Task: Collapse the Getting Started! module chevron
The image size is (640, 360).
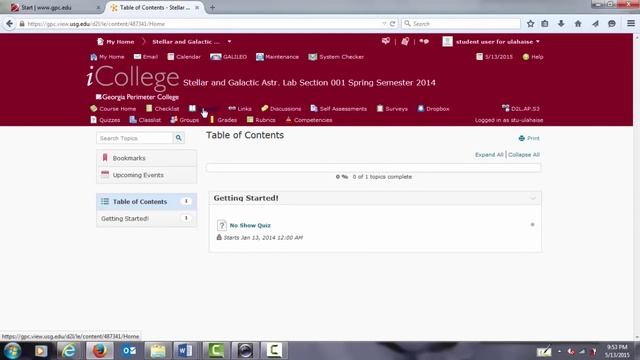Action: coord(533,198)
